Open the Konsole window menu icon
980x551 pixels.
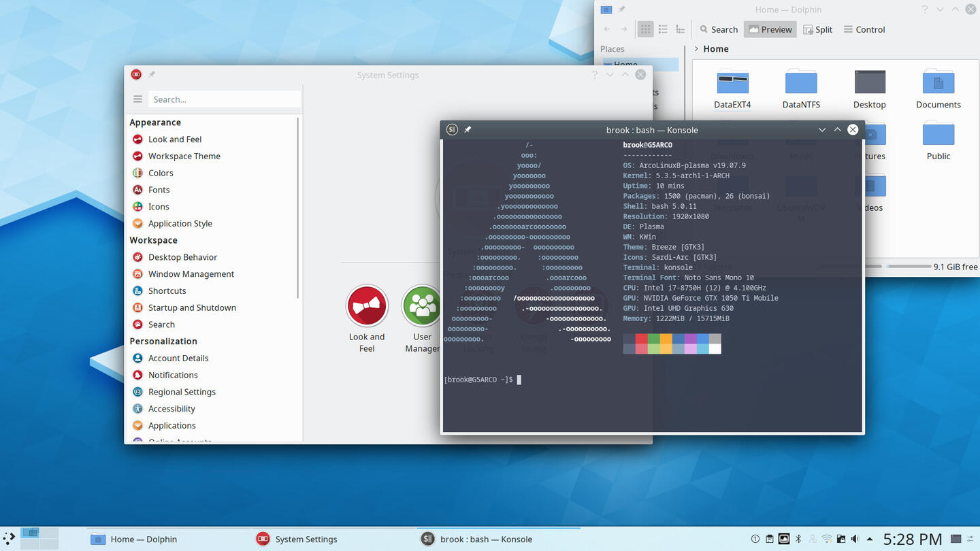coord(452,129)
